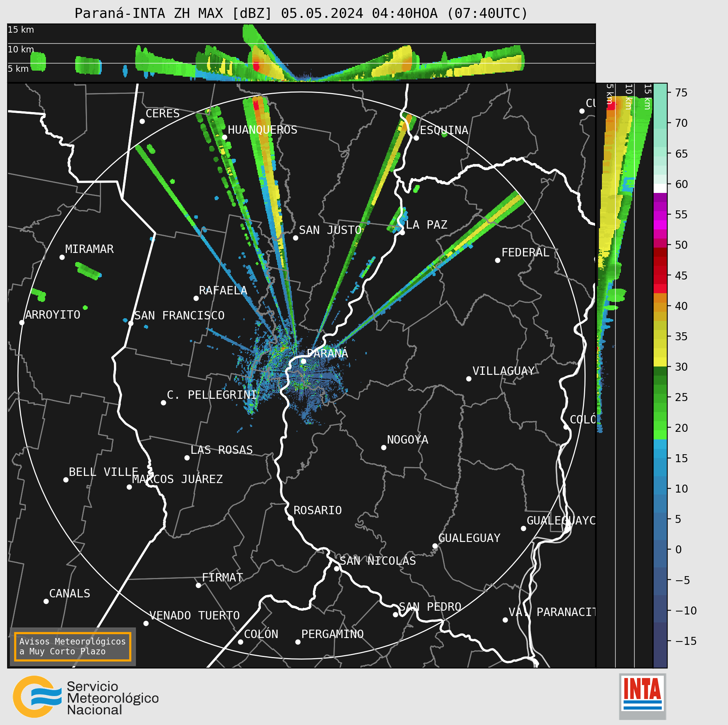Click the Servicio Meteorológico Nacional logo
Screen dimensions: 728x725
[x=86, y=697]
